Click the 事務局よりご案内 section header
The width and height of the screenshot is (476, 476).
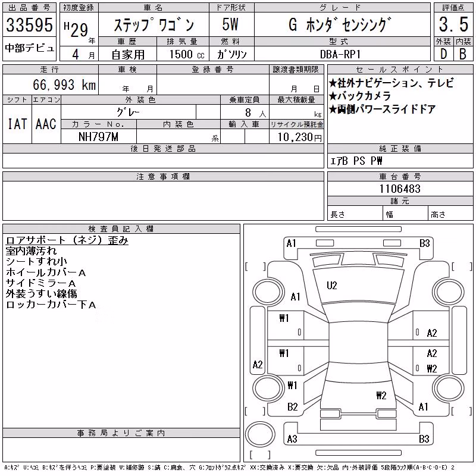click(x=121, y=433)
